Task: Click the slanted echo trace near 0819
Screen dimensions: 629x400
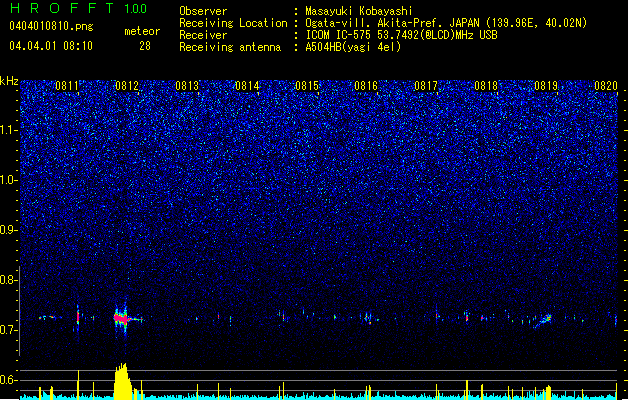Action: click(x=543, y=321)
